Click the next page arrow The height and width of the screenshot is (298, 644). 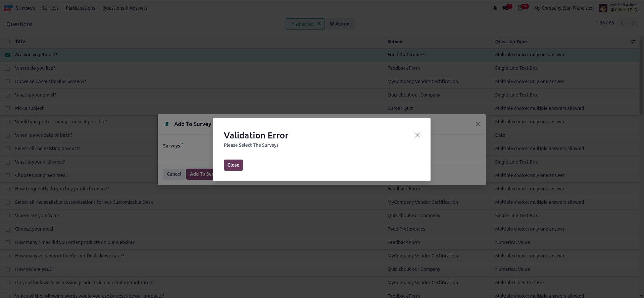coord(633,23)
